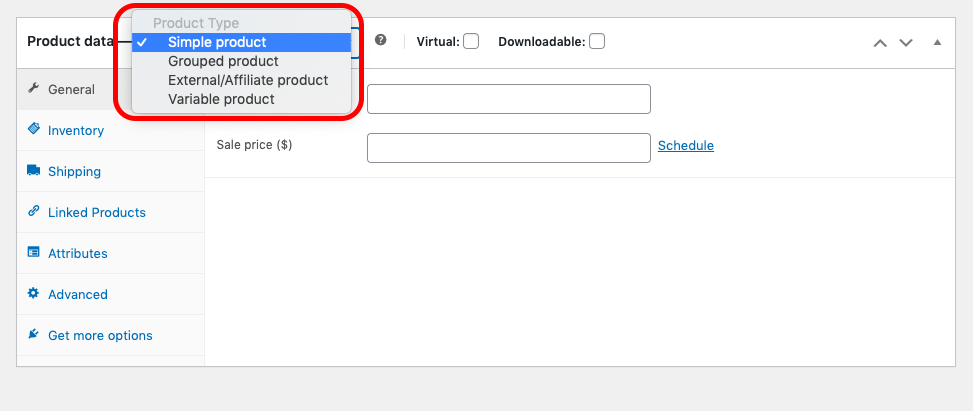This screenshot has height=411, width=973.
Task: Click the Shipping truck icon
Action: coord(34,170)
